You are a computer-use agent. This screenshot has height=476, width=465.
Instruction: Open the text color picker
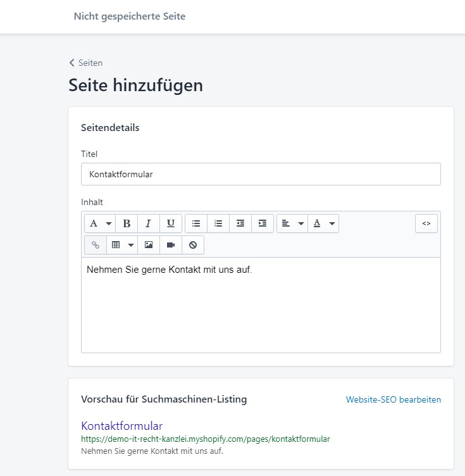tap(323, 223)
